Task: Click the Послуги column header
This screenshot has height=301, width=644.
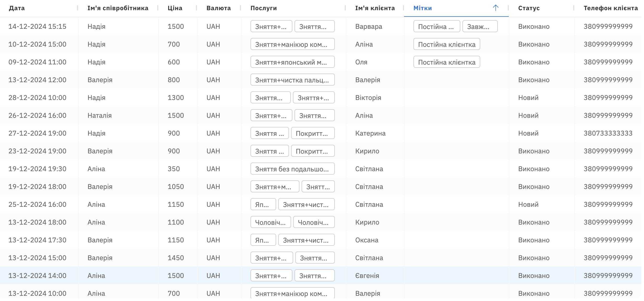Action: click(x=263, y=8)
